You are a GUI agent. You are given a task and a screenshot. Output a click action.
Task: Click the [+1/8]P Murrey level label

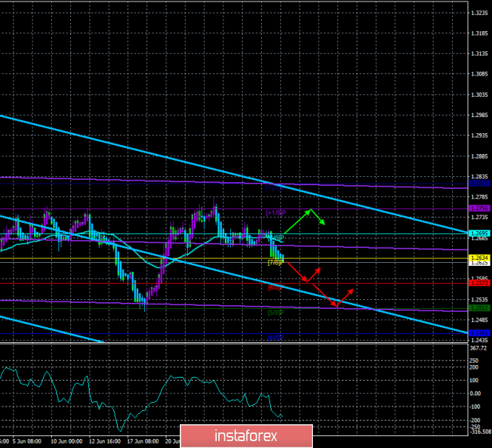[276, 213]
